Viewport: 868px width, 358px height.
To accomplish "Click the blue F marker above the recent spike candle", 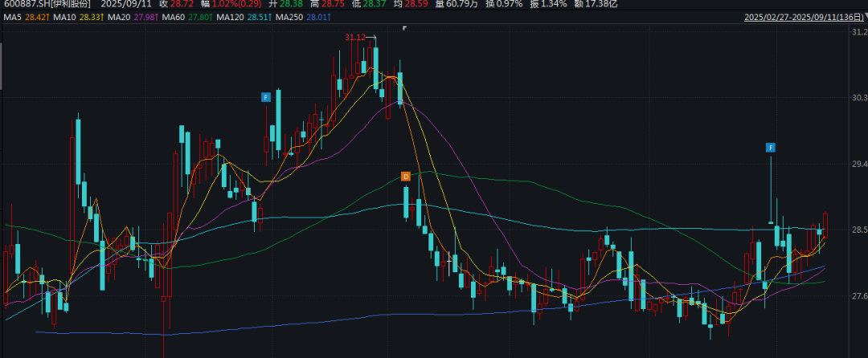I will [771, 147].
